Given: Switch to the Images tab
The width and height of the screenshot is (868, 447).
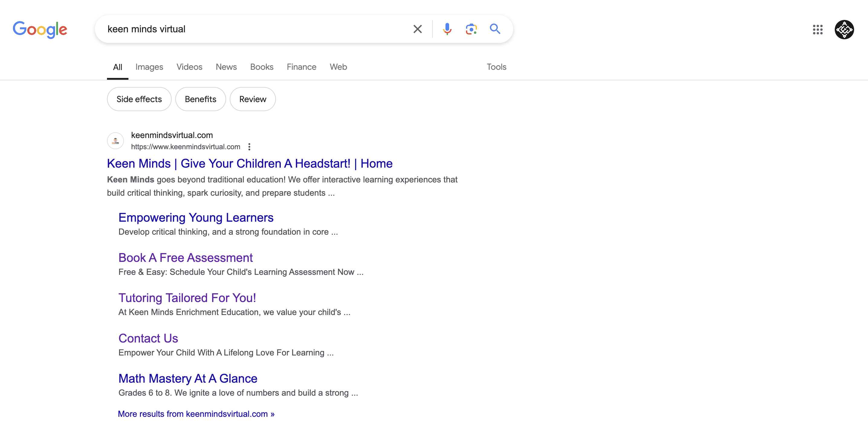Looking at the screenshot, I should tap(149, 67).
